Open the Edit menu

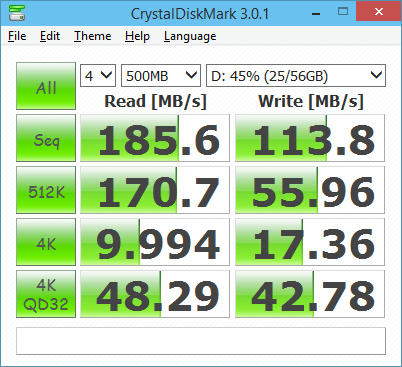point(50,36)
